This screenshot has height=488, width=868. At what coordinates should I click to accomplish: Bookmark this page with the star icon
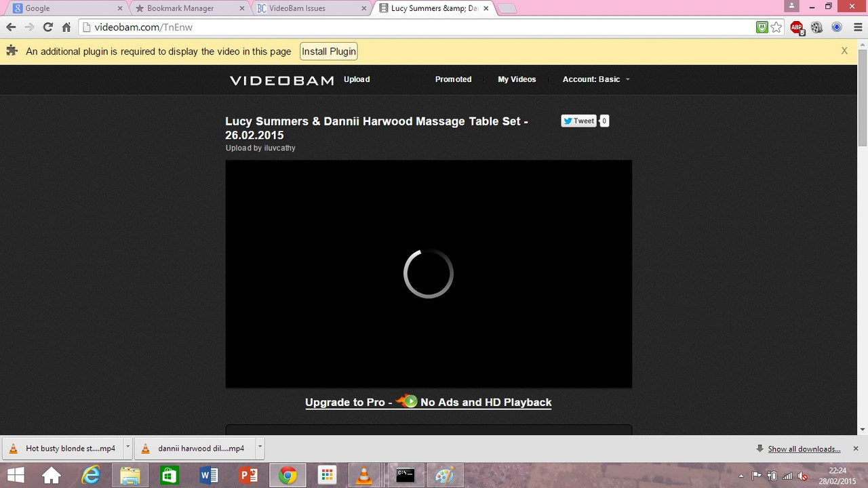pos(776,27)
